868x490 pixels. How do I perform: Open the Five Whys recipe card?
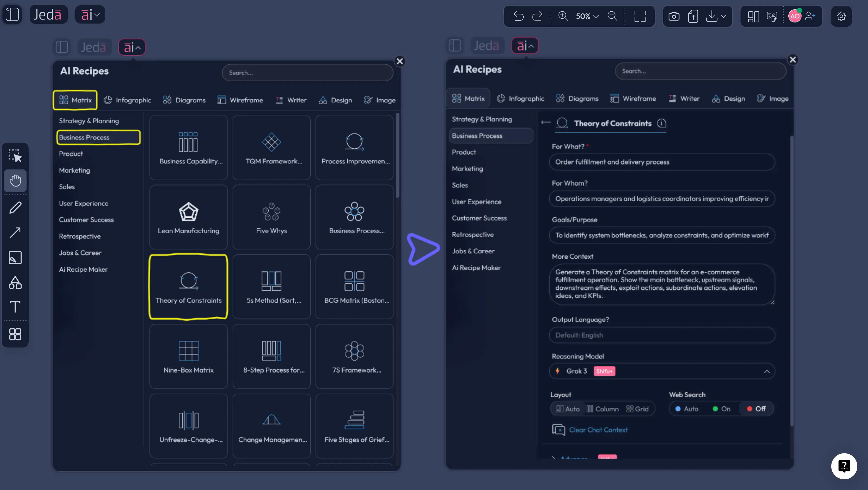271,217
